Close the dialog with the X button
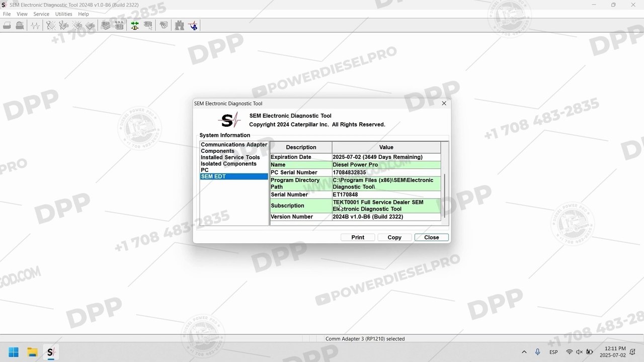Viewport: 644px width, 362px height. click(444, 103)
